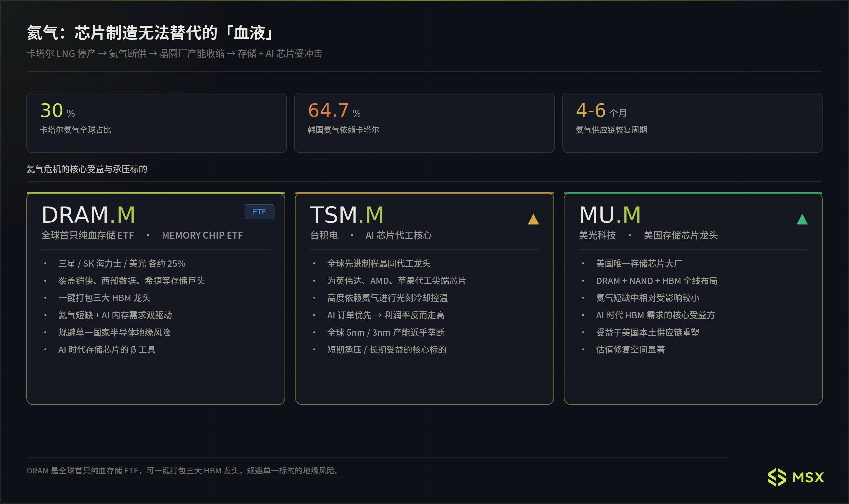Click the MEMORY CHIP ETF subtitle
Viewport: 849px width, 504px height.
click(x=202, y=235)
